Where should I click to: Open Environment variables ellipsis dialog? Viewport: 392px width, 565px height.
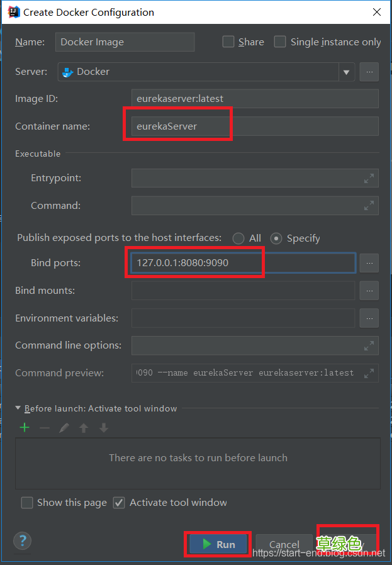369,318
